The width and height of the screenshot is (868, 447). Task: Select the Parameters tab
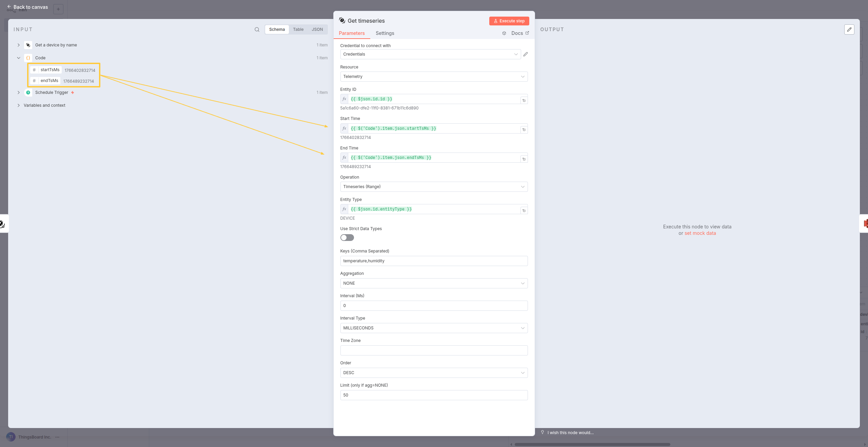click(352, 33)
